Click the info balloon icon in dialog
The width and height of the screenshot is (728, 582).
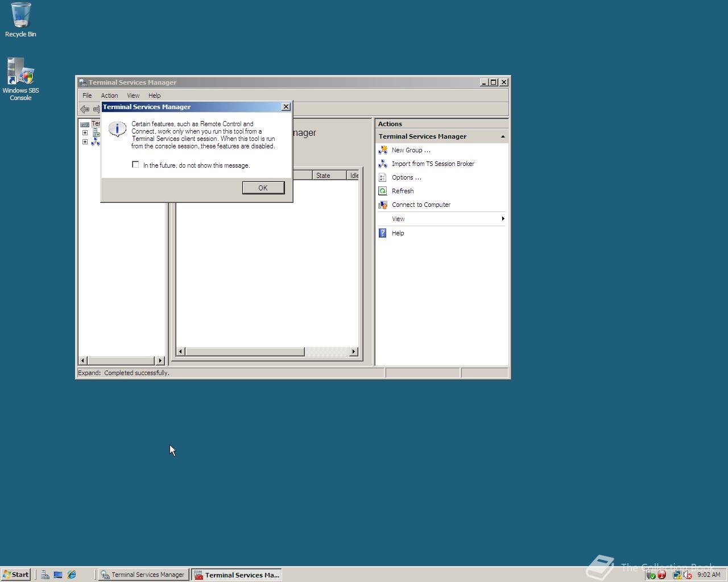(117, 130)
